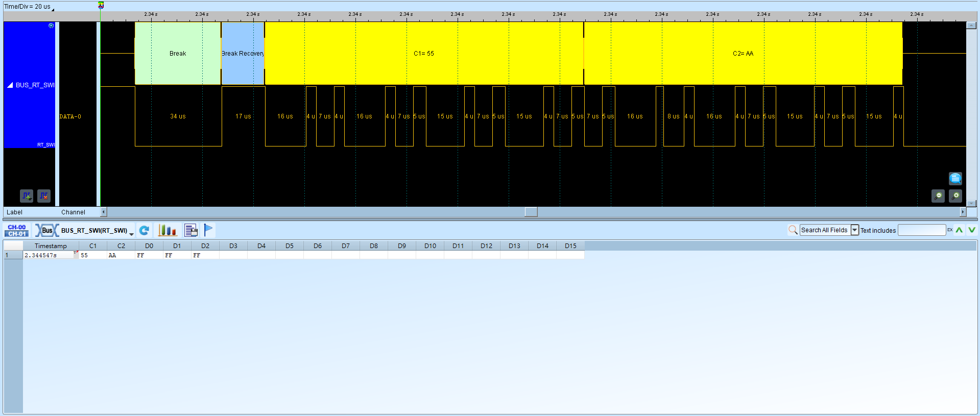The width and height of the screenshot is (980, 416).
Task: Jump to previous search result
Action: 960,230
